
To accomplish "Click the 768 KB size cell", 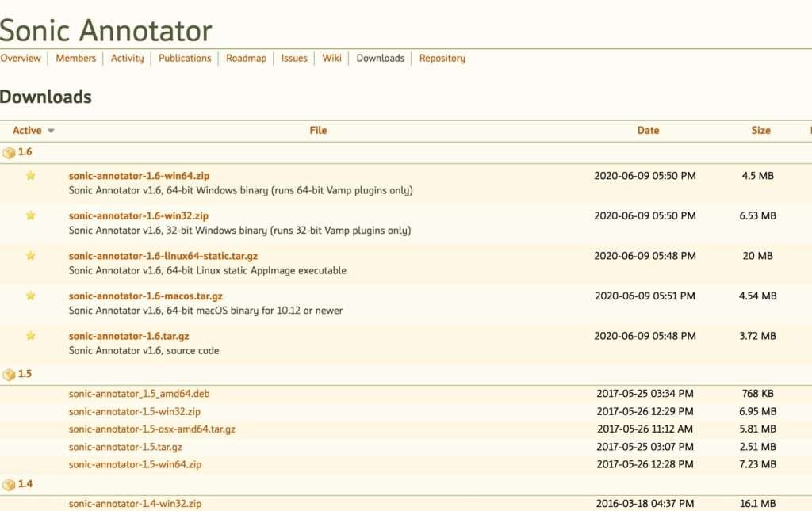I will click(757, 394).
